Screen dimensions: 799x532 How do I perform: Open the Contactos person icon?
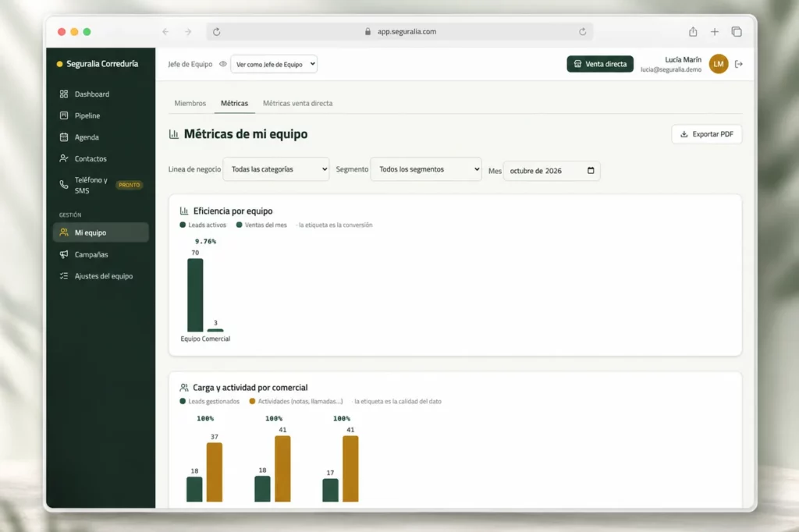[64, 158]
